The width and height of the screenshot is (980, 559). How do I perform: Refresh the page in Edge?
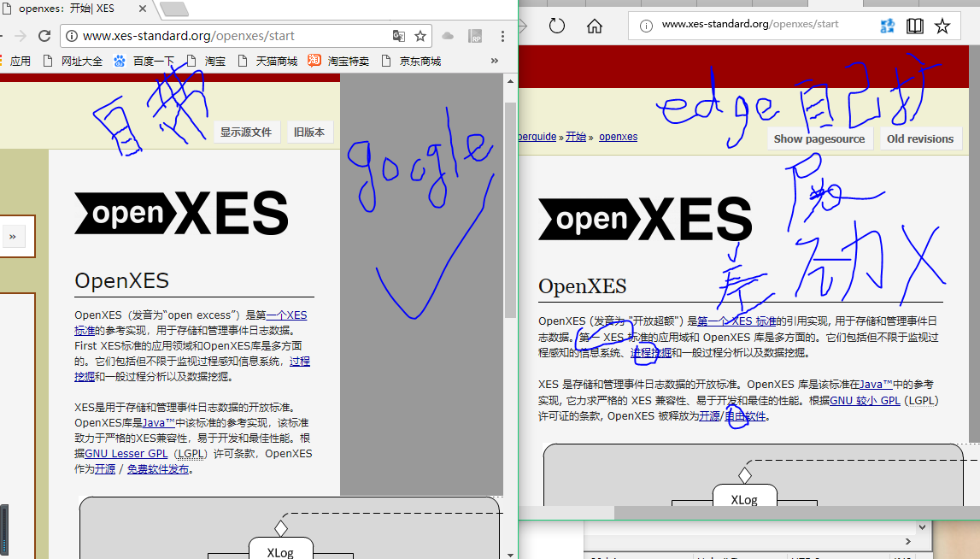(557, 26)
